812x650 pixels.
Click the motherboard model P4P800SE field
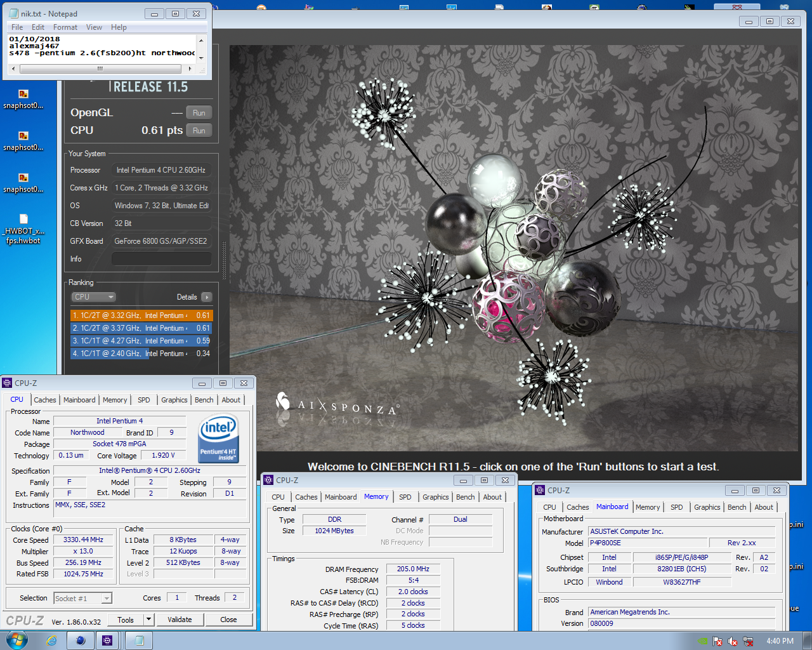648,543
